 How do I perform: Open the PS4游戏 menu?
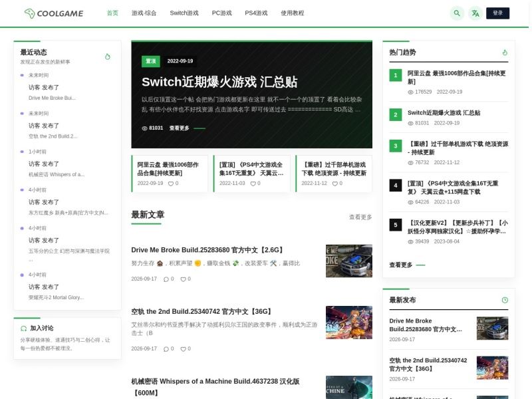(x=256, y=13)
